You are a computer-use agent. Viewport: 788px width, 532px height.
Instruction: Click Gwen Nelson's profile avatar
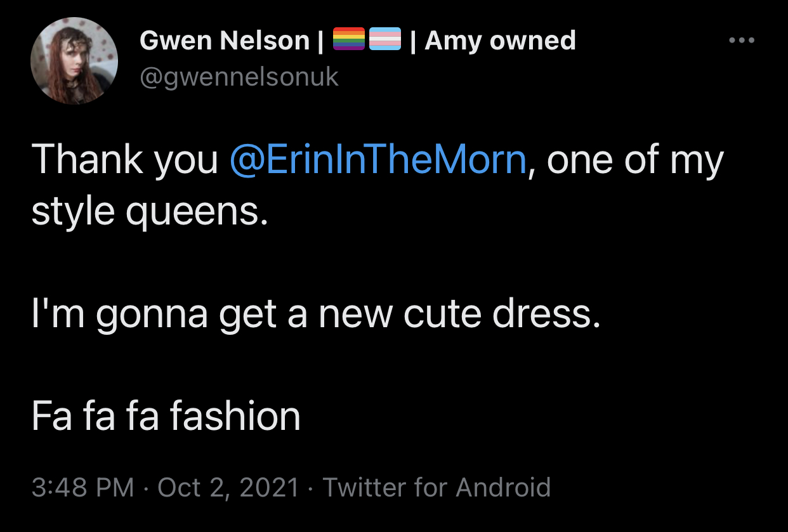tap(74, 61)
